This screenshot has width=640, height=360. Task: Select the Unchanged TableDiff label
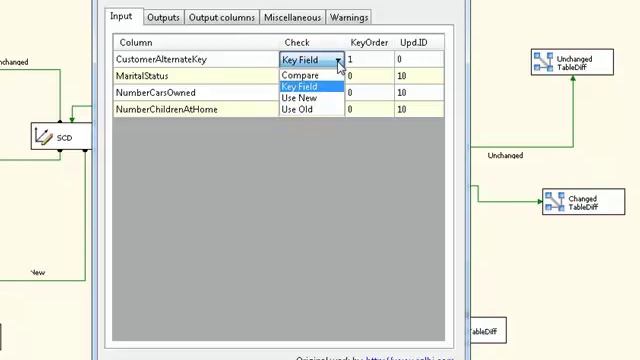[575, 63]
